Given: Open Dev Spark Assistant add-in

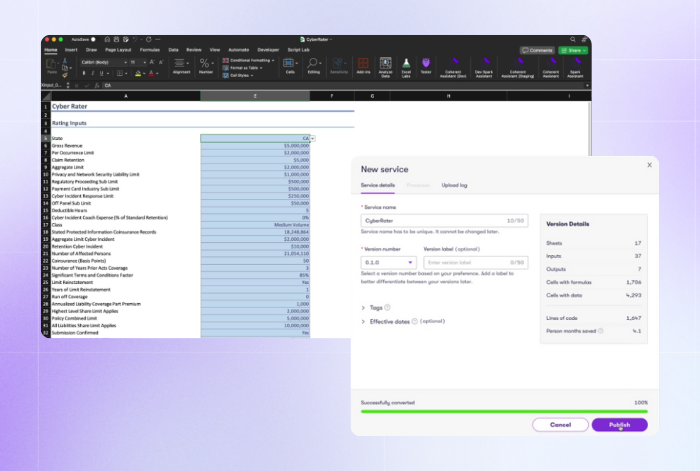Looking at the screenshot, I should [x=484, y=67].
